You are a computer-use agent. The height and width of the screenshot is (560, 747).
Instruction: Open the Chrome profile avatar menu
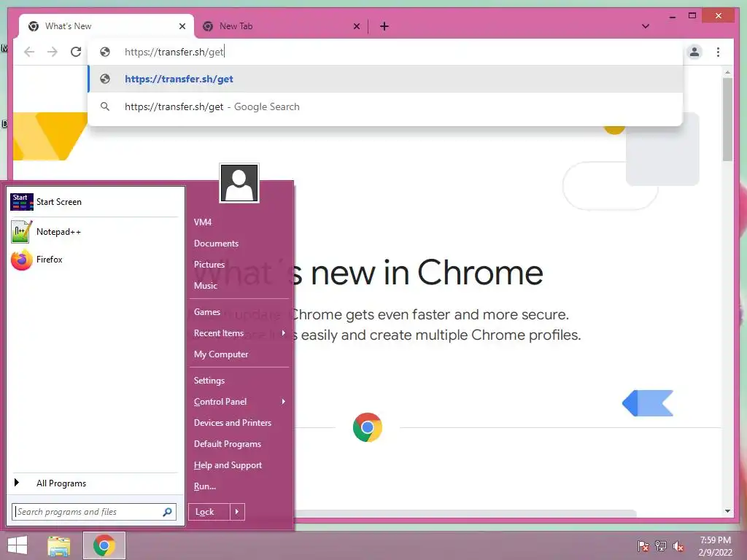pos(694,52)
